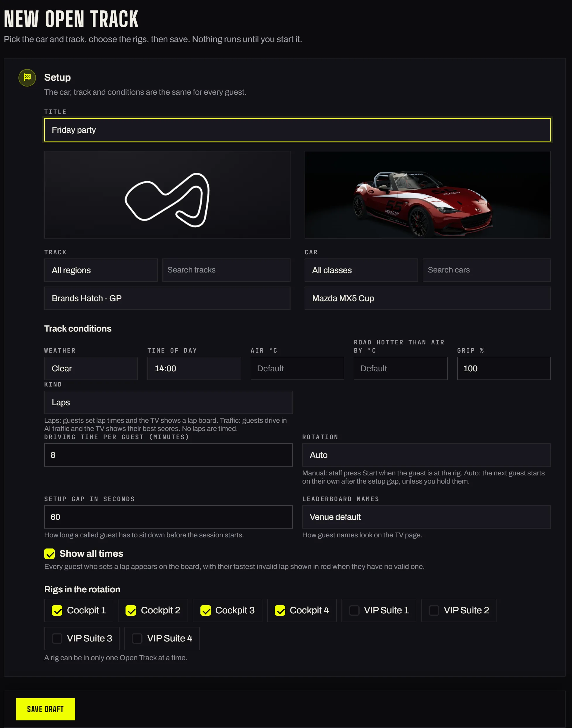Click the Road hotter than air field
This screenshot has height=728, width=572.
[x=401, y=368]
